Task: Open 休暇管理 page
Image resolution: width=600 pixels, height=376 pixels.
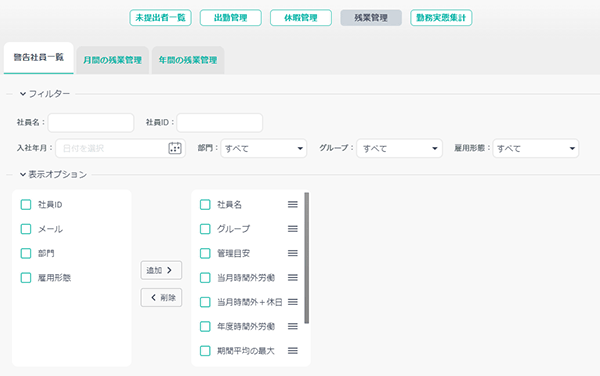Action: [301, 18]
